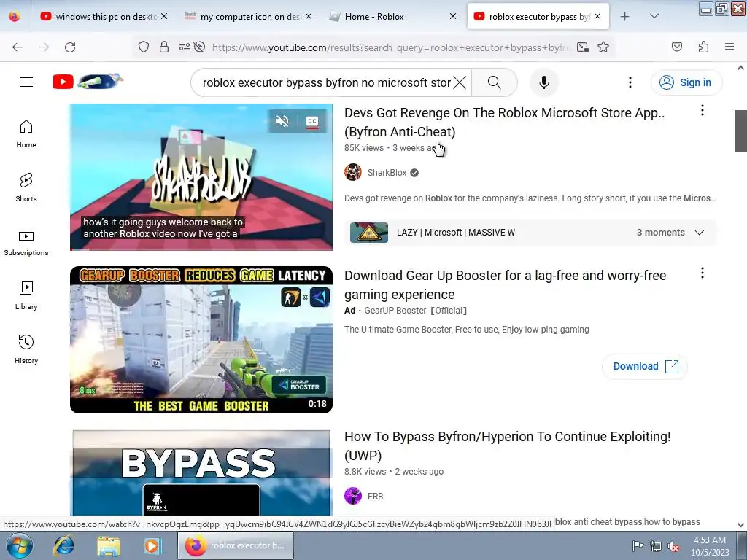Screen dimensions: 747x560
Task: Switch to the 'windows this pc on desktop' tab
Action: (102, 16)
